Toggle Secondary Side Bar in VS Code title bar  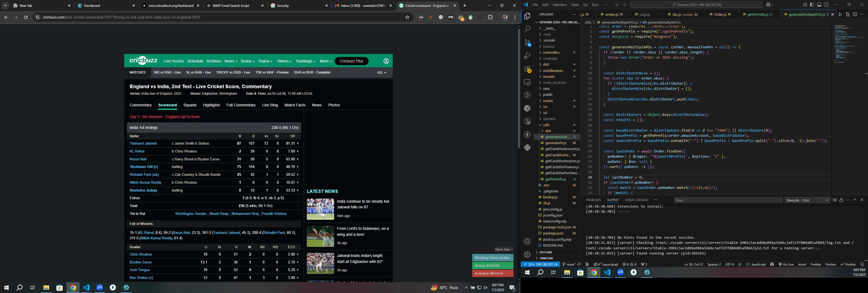point(826,5)
